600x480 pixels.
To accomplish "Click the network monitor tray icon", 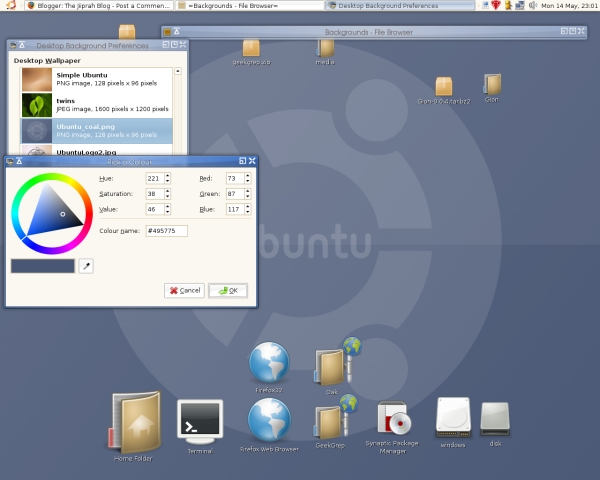I will 520,5.
